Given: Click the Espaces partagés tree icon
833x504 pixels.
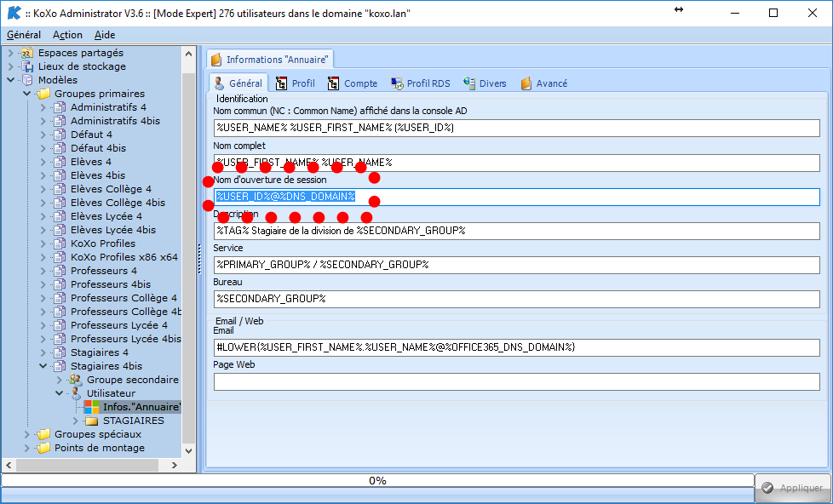Looking at the screenshot, I should coord(27,53).
